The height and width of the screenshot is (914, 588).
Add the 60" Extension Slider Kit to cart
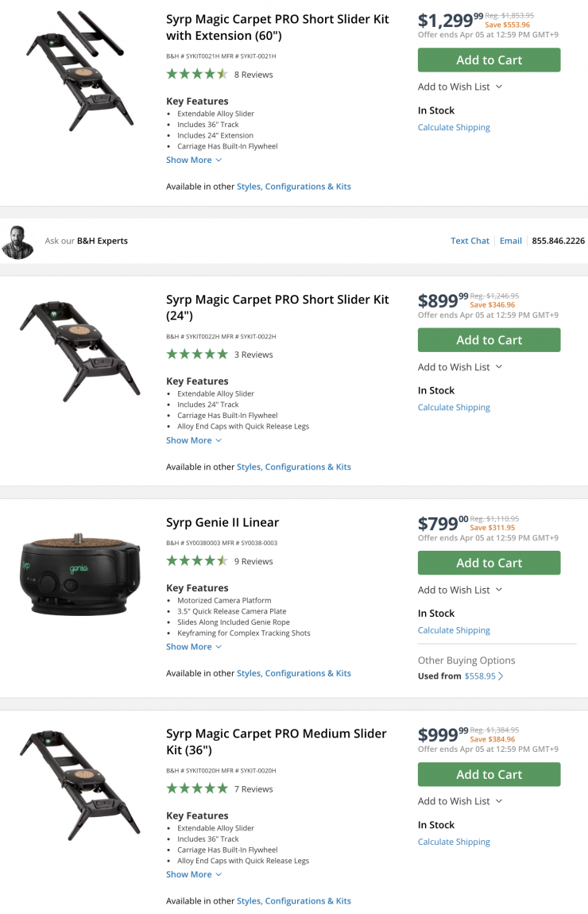[x=489, y=60]
